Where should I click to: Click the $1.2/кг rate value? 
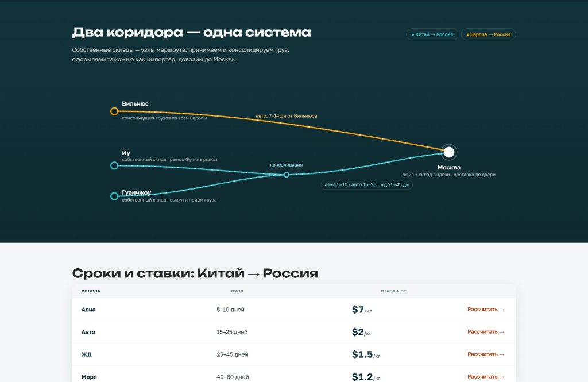click(366, 377)
